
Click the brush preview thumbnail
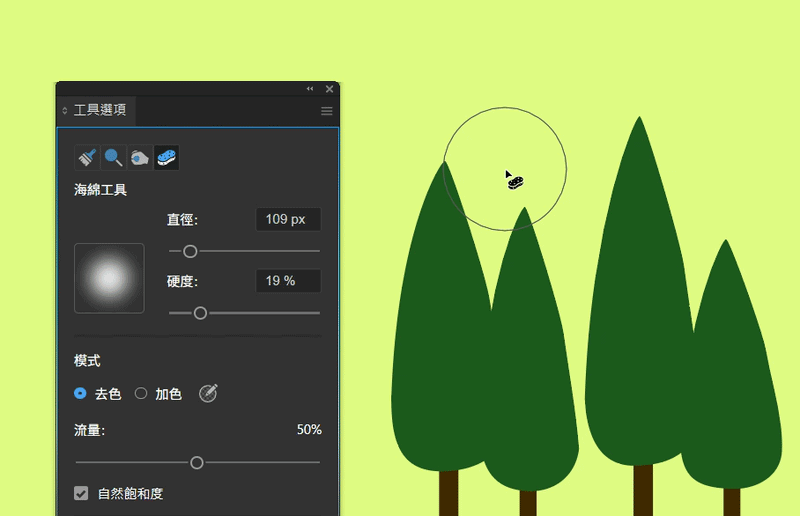pos(109,278)
